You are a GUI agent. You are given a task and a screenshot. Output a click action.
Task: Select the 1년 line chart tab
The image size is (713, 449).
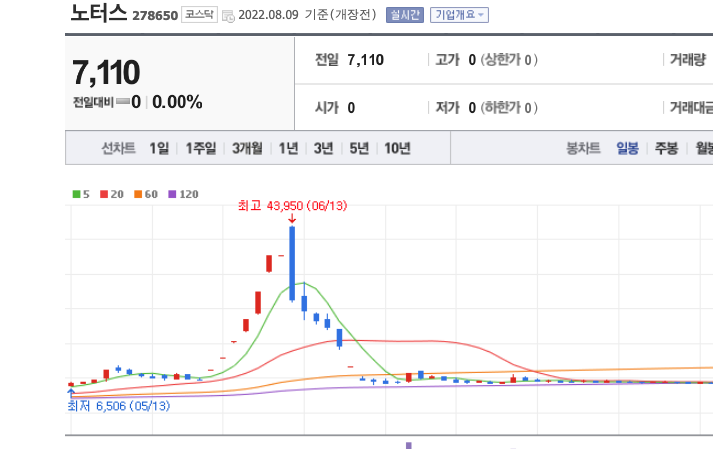(x=288, y=148)
